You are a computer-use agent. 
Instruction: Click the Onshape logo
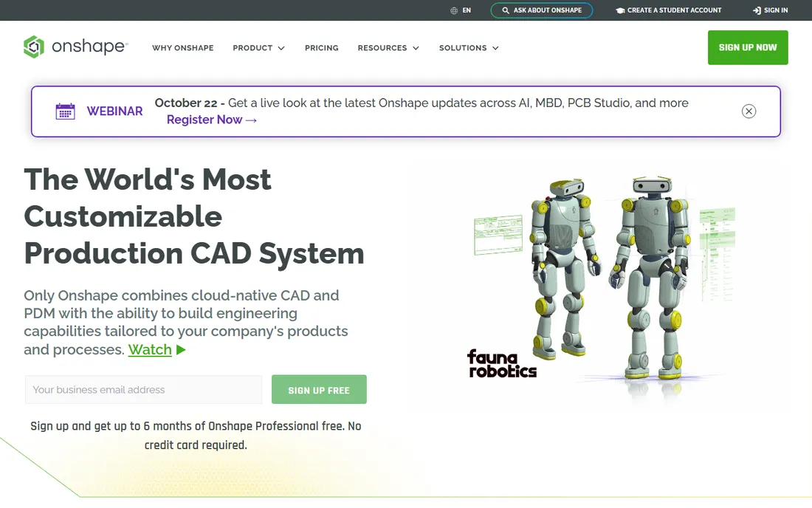click(x=75, y=47)
